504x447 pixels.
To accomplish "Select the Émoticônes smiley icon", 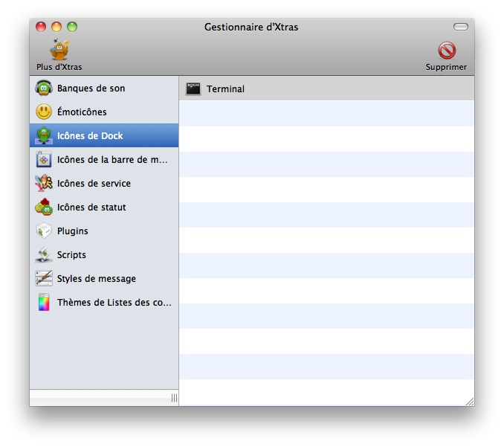I will point(44,112).
